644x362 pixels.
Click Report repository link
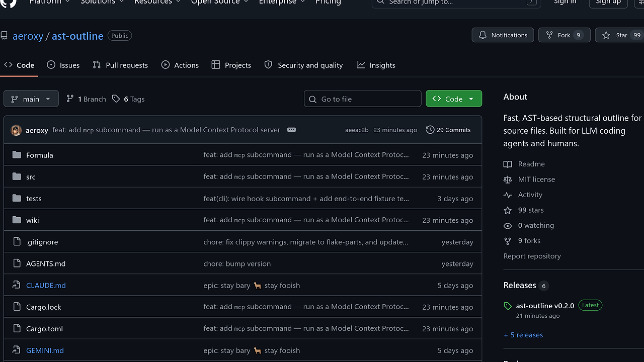pos(532,256)
